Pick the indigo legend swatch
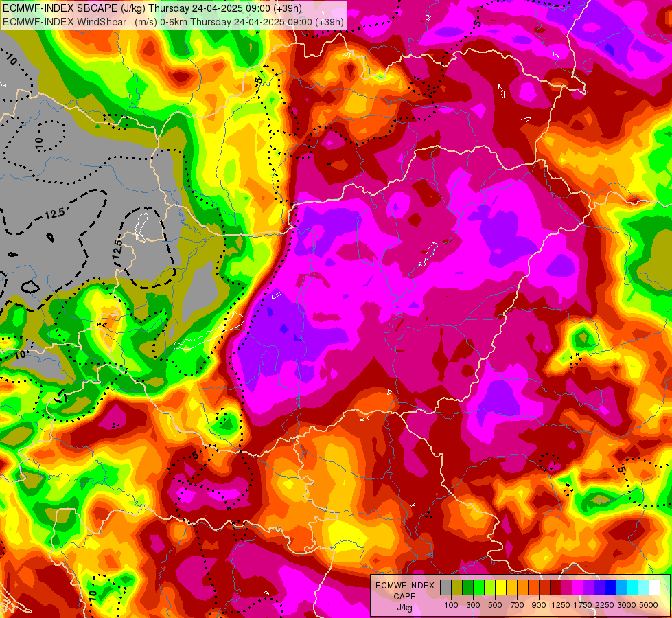This screenshot has width=672, height=618. point(599,588)
